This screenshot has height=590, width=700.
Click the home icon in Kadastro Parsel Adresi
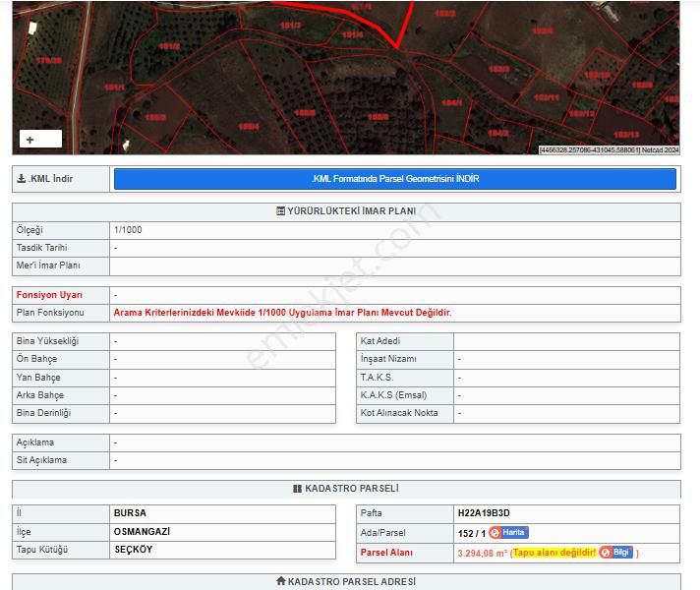pyautogui.click(x=280, y=581)
